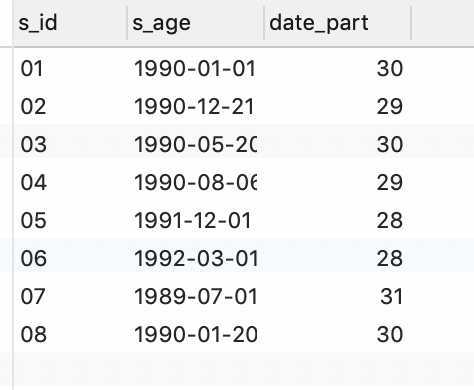474x390 pixels.
Task: Select the cell with date 1991-12-01
Action: (195, 221)
